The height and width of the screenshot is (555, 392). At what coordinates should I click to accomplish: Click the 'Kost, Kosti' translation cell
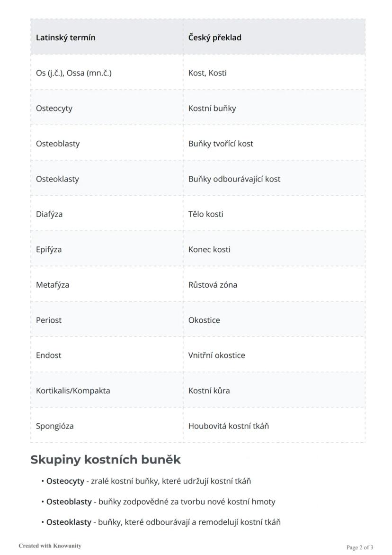click(x=207, y=73)
